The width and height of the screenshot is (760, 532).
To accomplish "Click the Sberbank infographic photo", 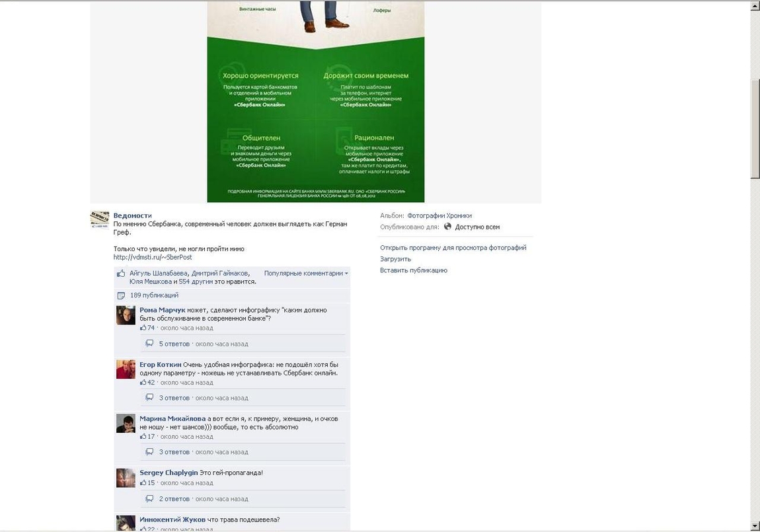I will pyautogui.click(x=315, y=101).
